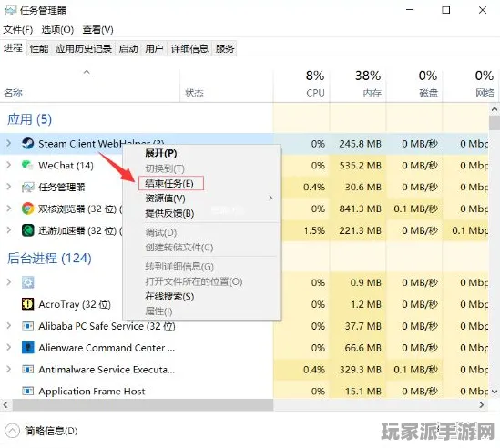Select the AcroTray (32 位) row name
Viewport: 500px width, 448px height.
coord(75,304)
